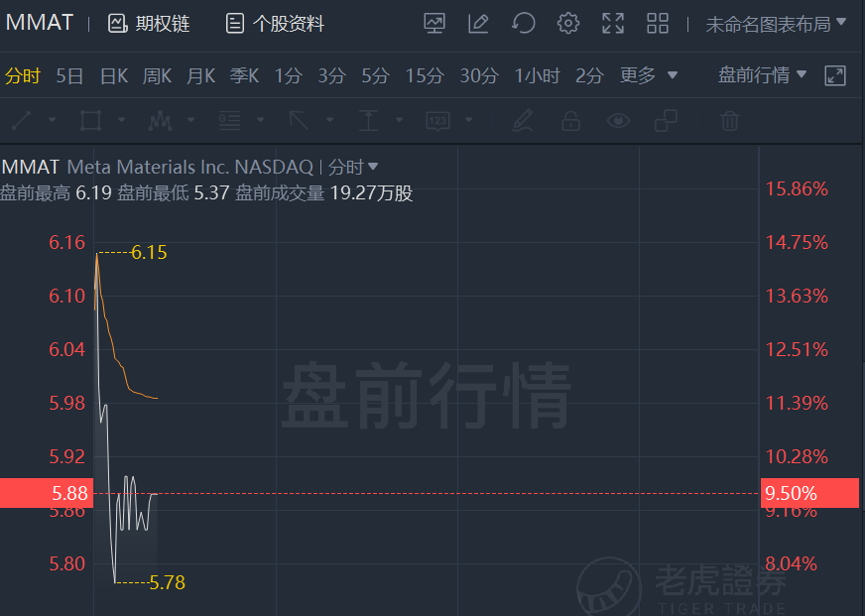Click the MMAT ticker symbol at top
Screen dimensions: 865x616
[x=39, y=23]
